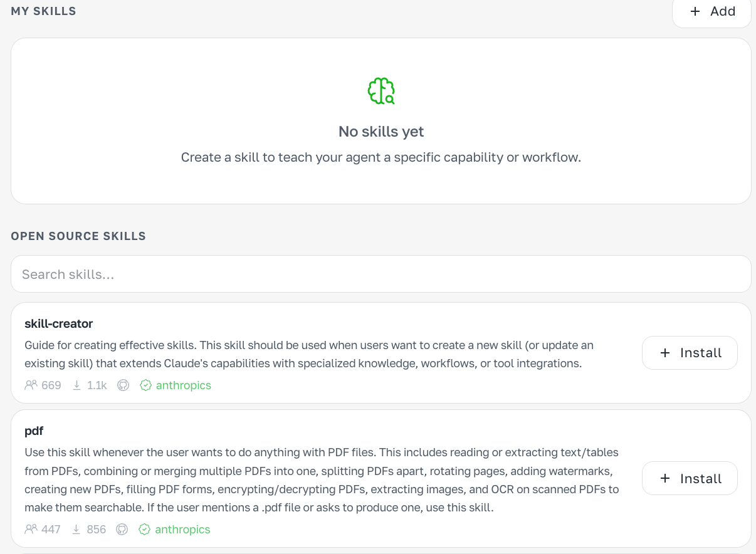756x554 pixels.
Task: Click the Open Source Skills section heading
Action: pyautogui.click(x=78, y=236)
